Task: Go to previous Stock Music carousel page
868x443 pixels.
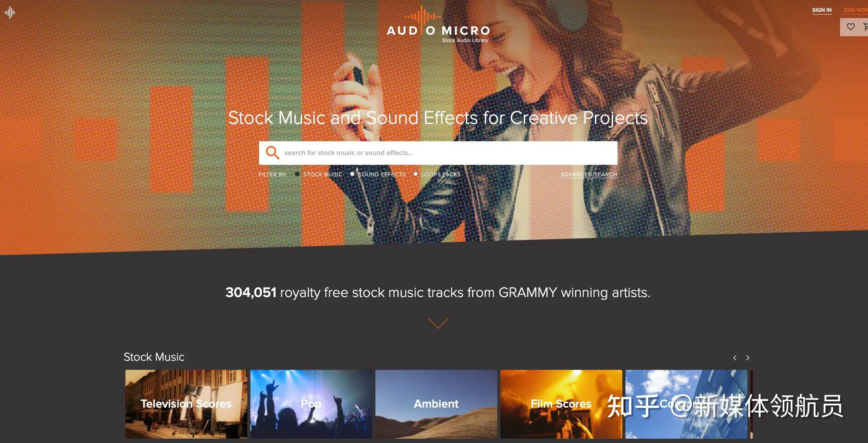Action: click(x=734, y=358)
